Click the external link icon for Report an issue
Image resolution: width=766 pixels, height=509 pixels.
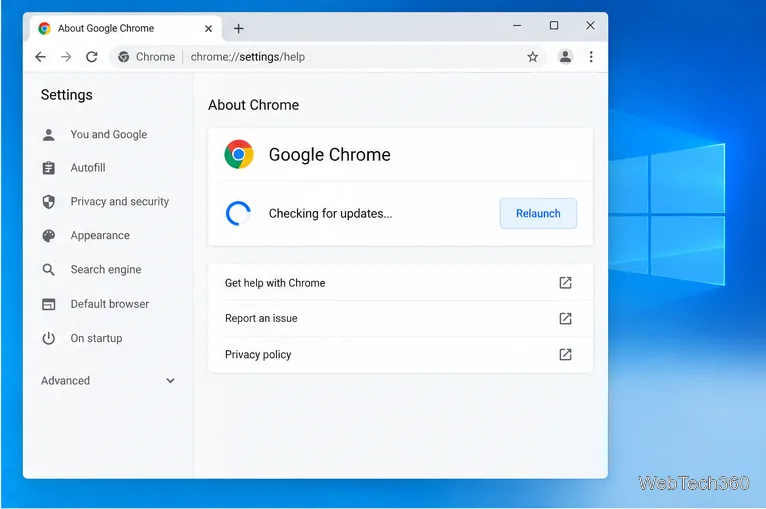pos(565,318)
